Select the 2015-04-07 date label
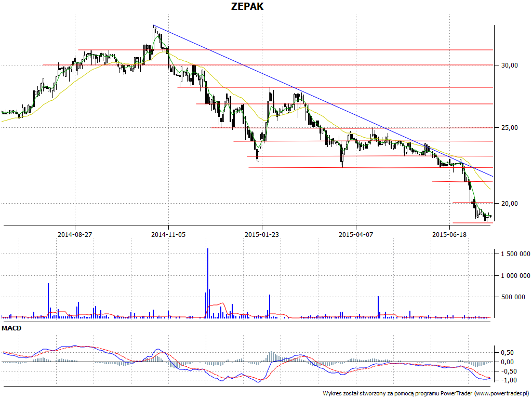Image resolution: width=532 pixels, height=399 pixels. 356,234
